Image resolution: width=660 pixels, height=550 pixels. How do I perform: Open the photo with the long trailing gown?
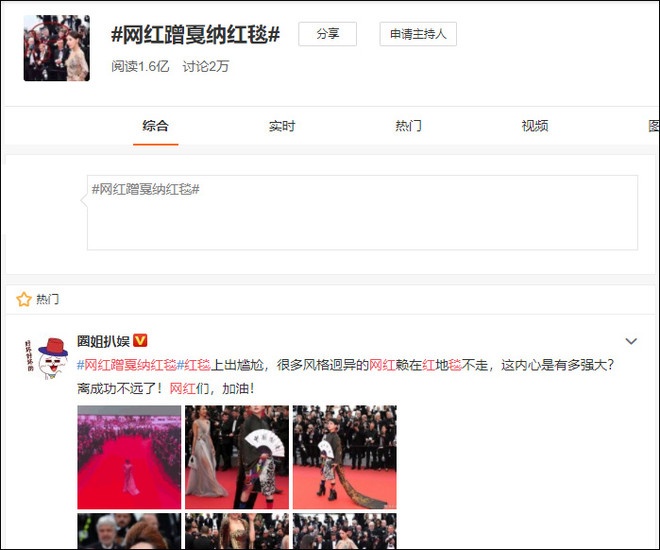tap(345, 457)
